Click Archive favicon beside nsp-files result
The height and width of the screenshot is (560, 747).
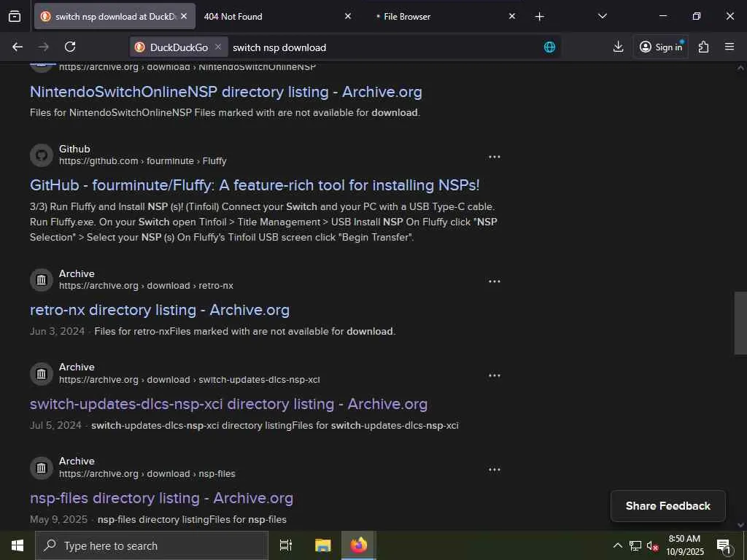tap(42, 467)
